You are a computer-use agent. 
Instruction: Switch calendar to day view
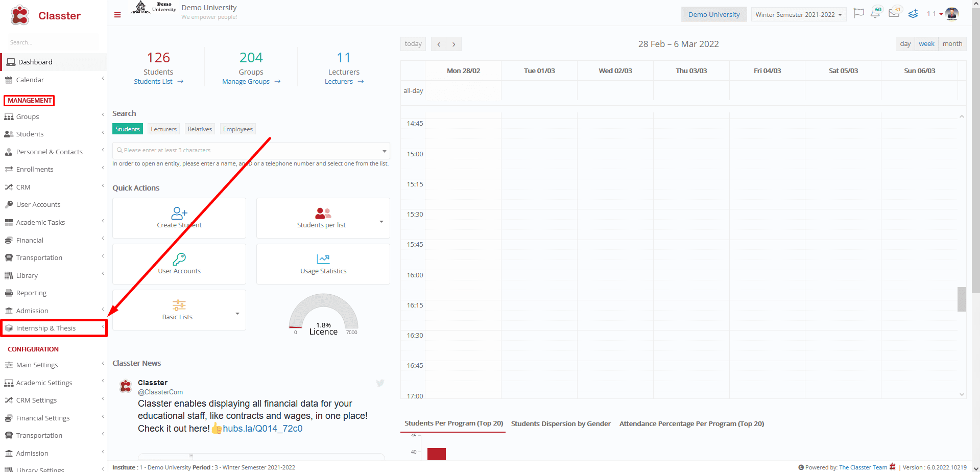pos(905,43)
